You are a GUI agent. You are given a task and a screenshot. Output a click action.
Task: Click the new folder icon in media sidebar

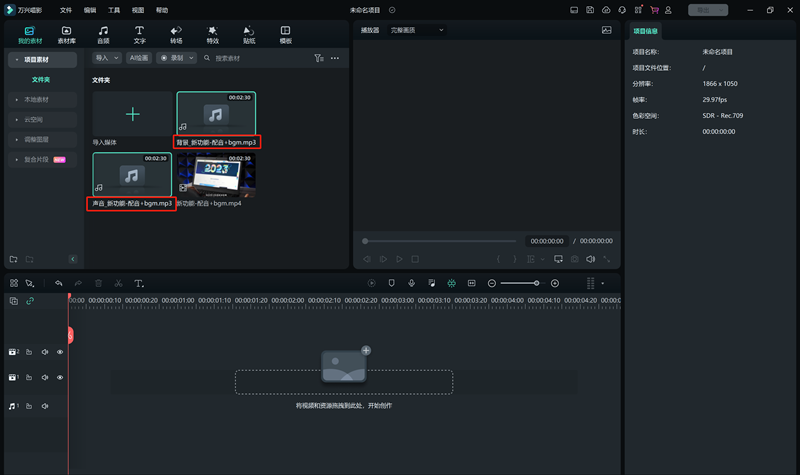click(14, 259)
